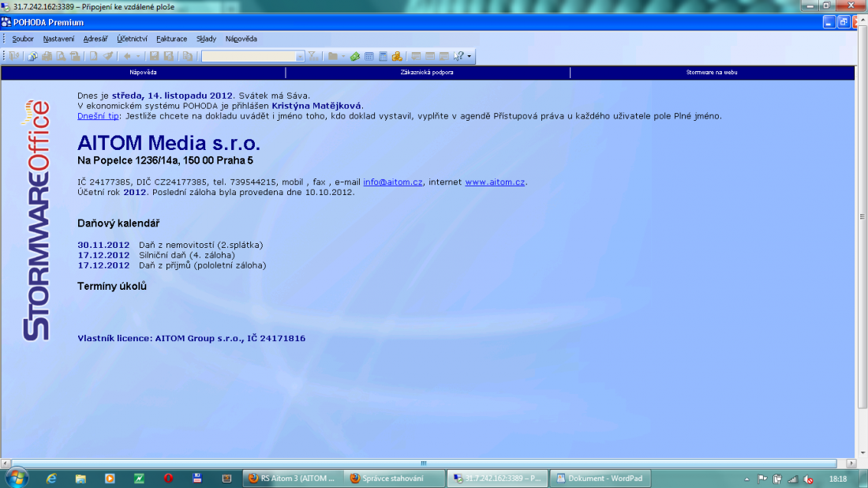Switch to the Zákaznická podpora tab
The height and width of the screenshot is (488, 868).
pos(427,72)
